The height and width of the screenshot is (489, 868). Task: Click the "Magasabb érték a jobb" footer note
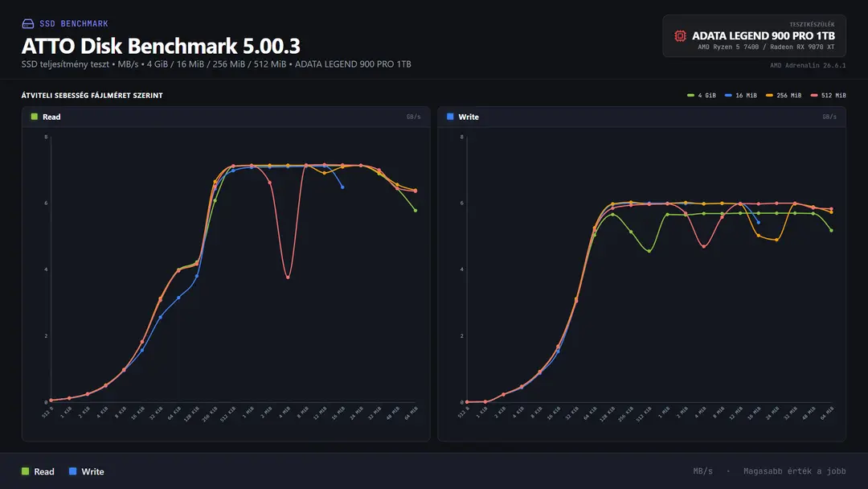794,471
